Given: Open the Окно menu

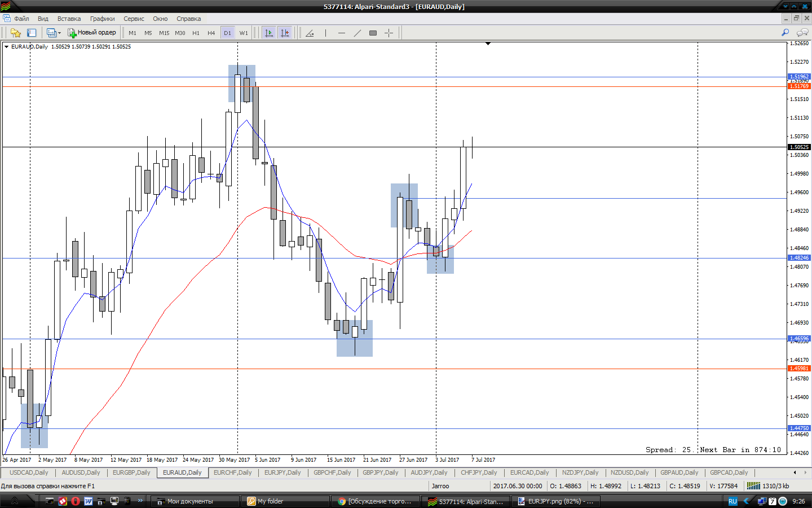Looking at the screenshot, I should (x=160, y=19).
